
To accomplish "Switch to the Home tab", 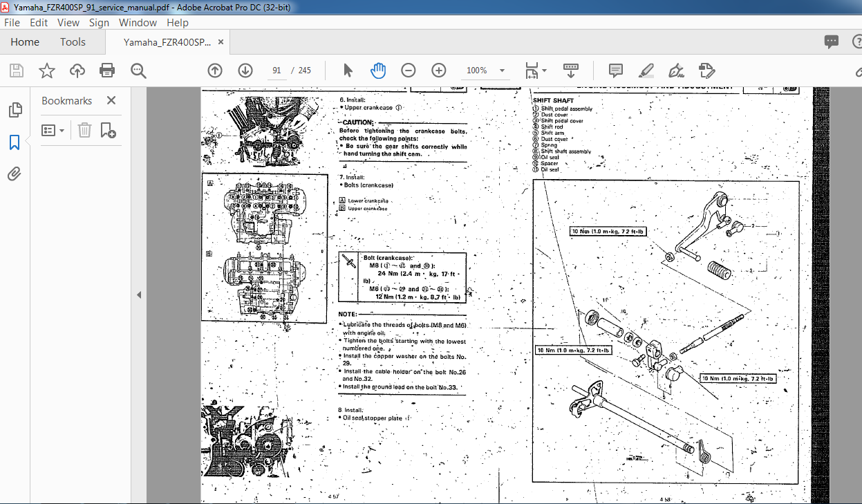I will [25, 42].
